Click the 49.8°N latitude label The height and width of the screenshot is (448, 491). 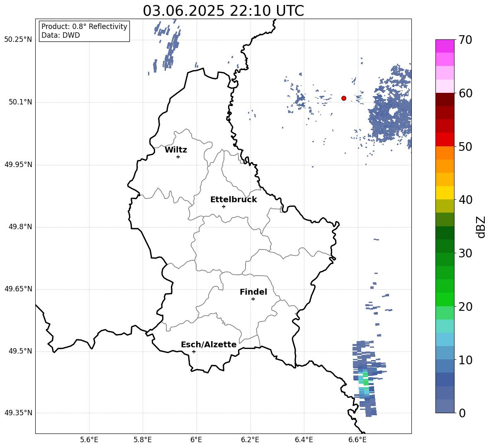click(x=20, y=227)
